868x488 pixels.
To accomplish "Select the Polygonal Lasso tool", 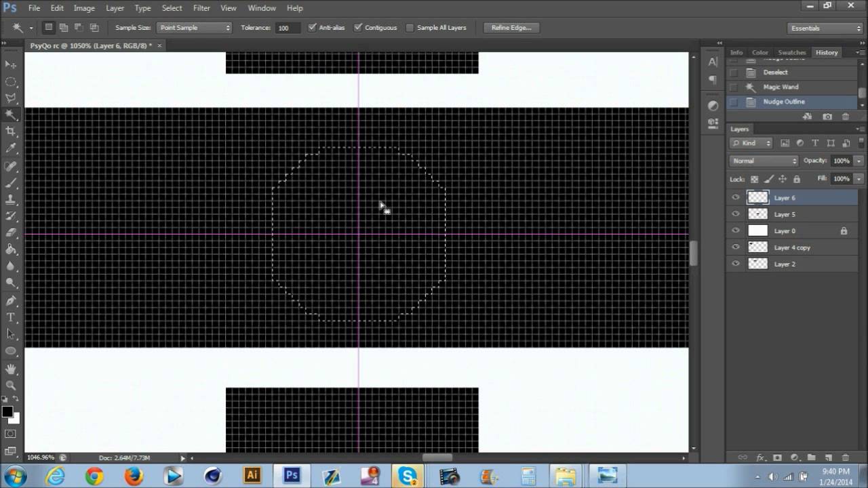I will coord(11,98).
